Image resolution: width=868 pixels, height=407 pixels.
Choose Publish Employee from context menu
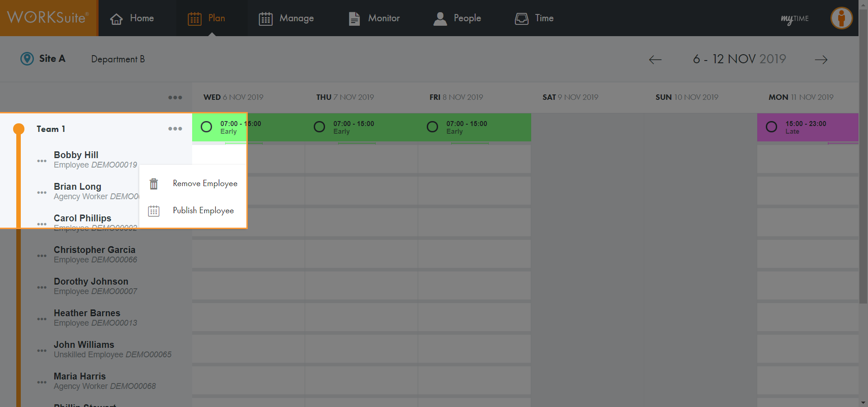203,211
